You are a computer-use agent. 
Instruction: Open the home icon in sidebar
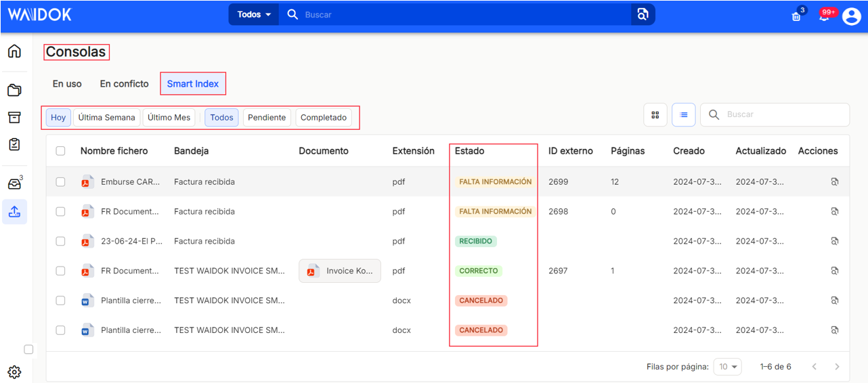14,51
